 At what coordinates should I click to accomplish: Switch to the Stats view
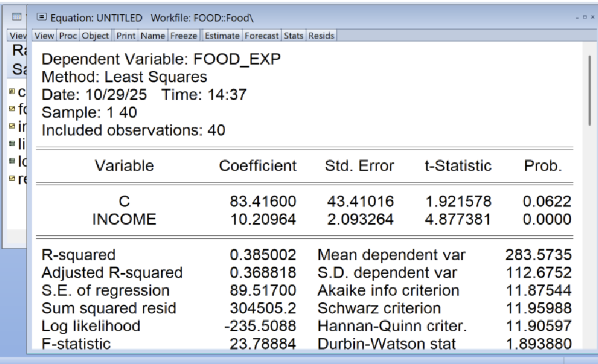point(293,36)
